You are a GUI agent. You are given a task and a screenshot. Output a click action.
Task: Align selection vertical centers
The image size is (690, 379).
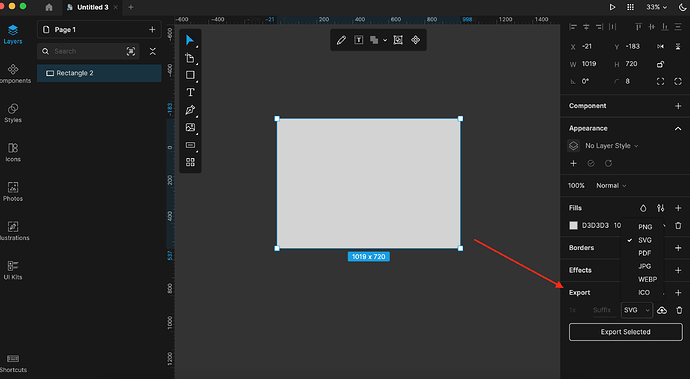[652, 27]
